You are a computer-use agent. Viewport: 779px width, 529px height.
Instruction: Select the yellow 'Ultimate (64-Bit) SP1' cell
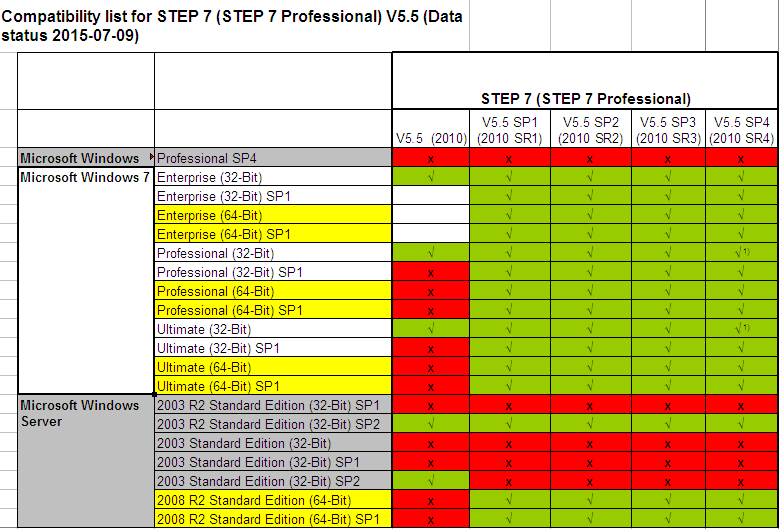(273, 385)
